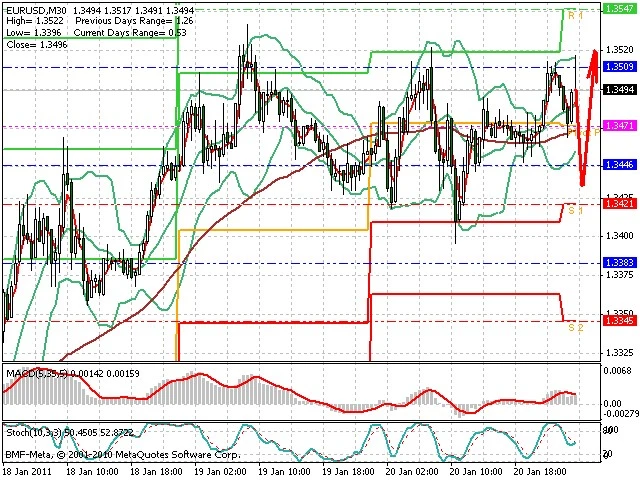
Task: Click the 19 Jan 10:00 time axis label
Action: pyautogui.click(x=284, y=472)
